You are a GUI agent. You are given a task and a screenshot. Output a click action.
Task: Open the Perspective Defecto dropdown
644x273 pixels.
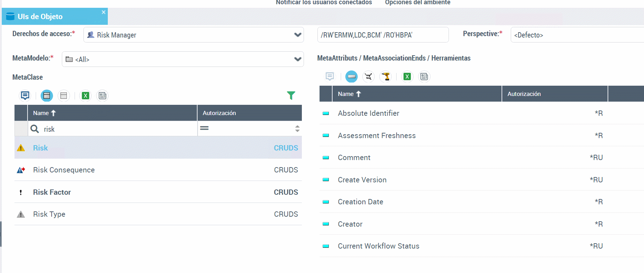click(577, 35)
